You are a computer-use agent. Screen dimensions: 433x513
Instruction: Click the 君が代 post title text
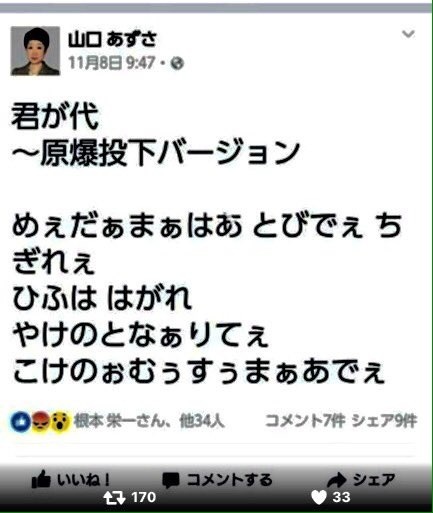55,116
